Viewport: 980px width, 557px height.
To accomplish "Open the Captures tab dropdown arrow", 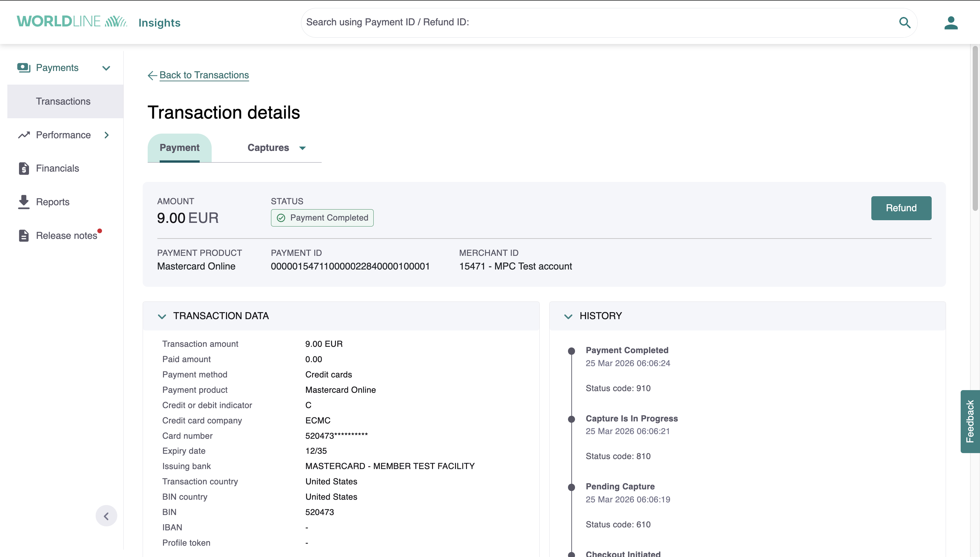I will pos(302,148).
